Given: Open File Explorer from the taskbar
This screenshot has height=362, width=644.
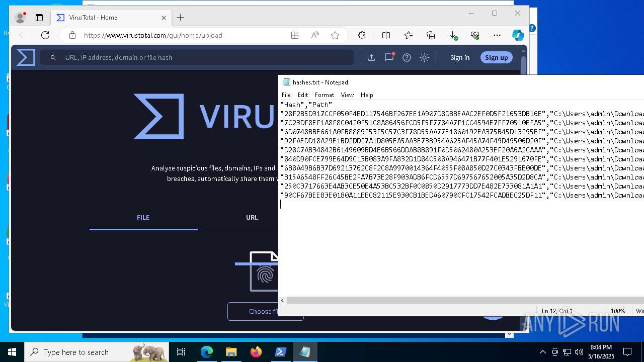Looking at the screenshot, I should (x=231, y=352).
